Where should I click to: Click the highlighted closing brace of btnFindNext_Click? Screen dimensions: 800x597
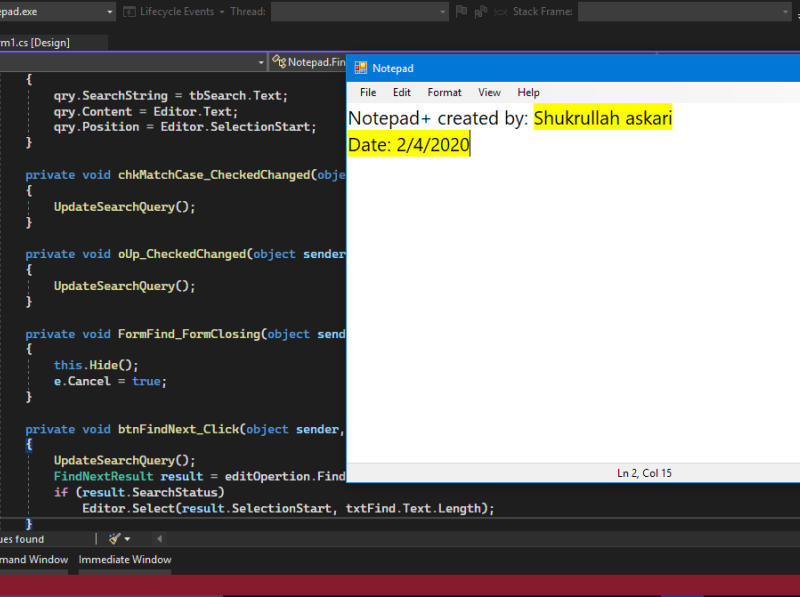coord(29,524)
